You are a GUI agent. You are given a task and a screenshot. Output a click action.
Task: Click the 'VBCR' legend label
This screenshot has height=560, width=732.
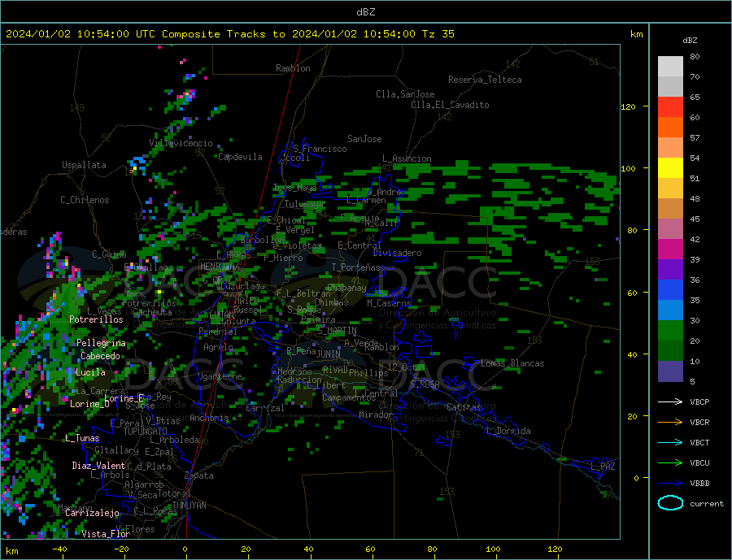699,422
